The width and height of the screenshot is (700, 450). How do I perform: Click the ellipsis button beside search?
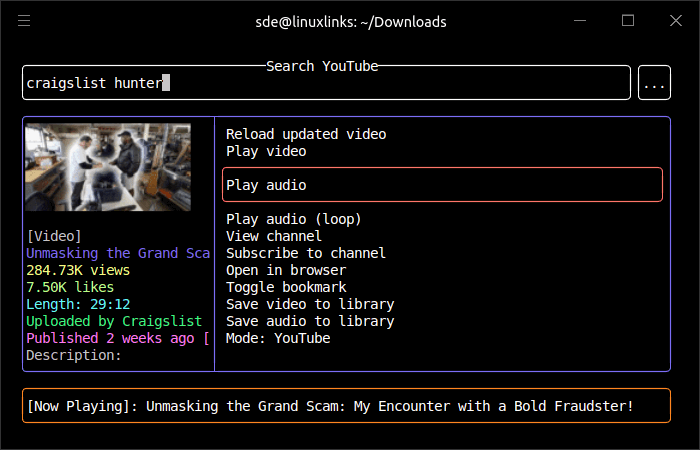tap(654, 84)
